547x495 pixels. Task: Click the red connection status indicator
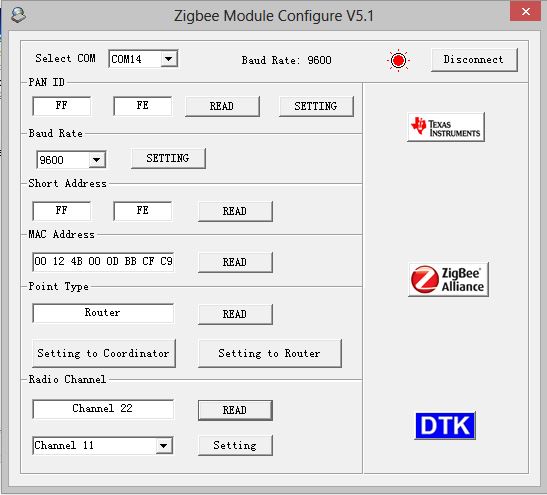pos(398,60)
